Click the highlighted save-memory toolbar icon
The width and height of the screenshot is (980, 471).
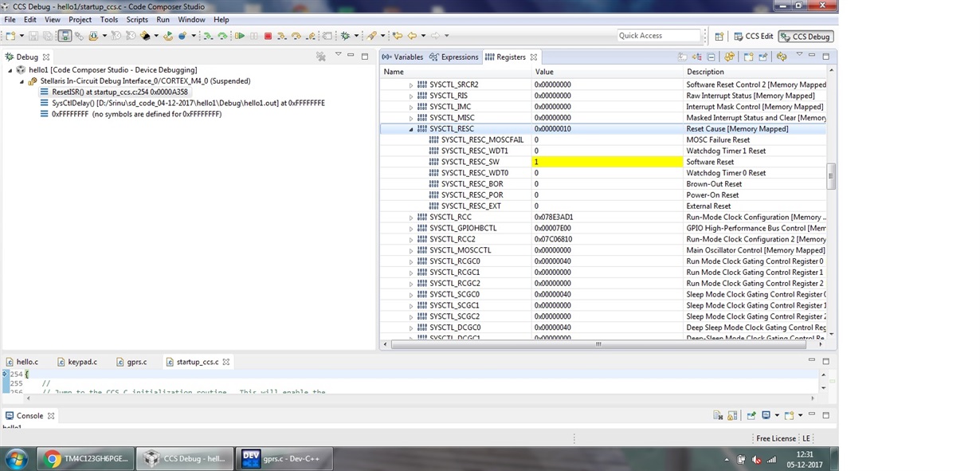pos(65,36)
